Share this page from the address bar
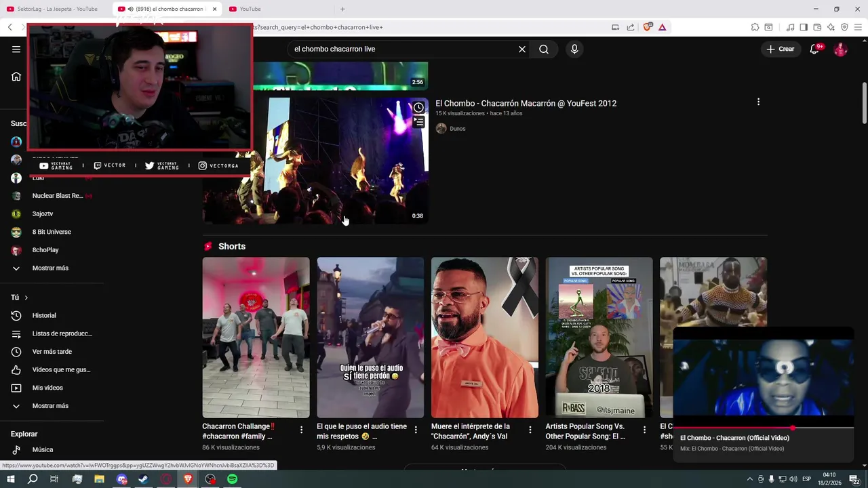868x488 pixels. (x=631, y=27)
